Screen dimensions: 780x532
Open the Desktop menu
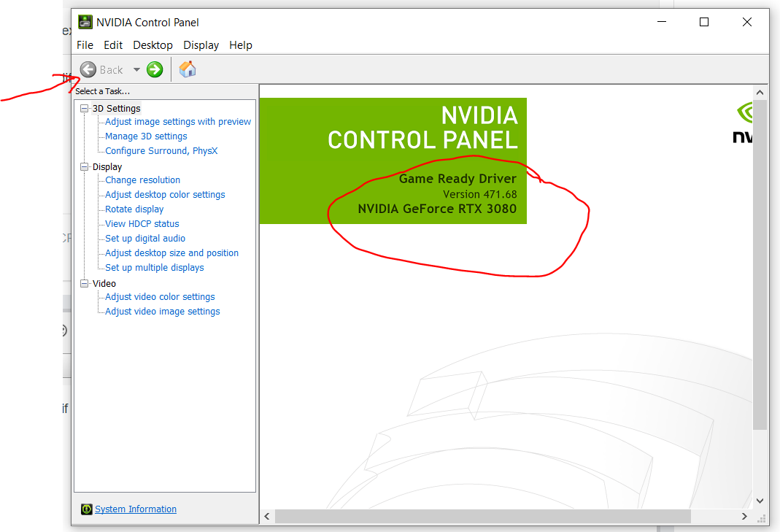[x=152, y=45]
